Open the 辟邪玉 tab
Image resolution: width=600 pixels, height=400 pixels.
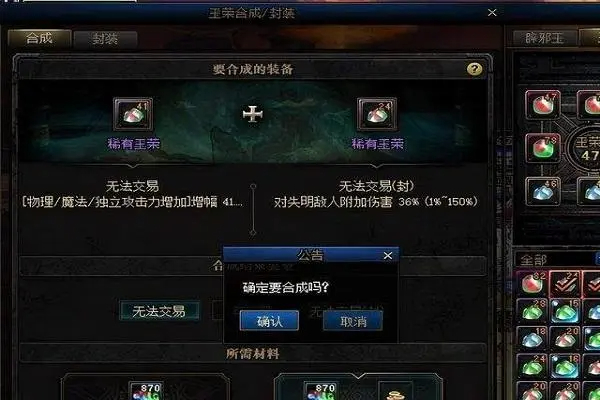tap(545, 38)
